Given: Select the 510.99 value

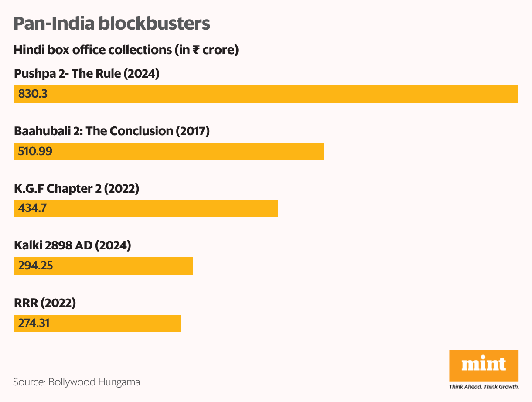Looking at the screenshot, I should coord(36,152).
